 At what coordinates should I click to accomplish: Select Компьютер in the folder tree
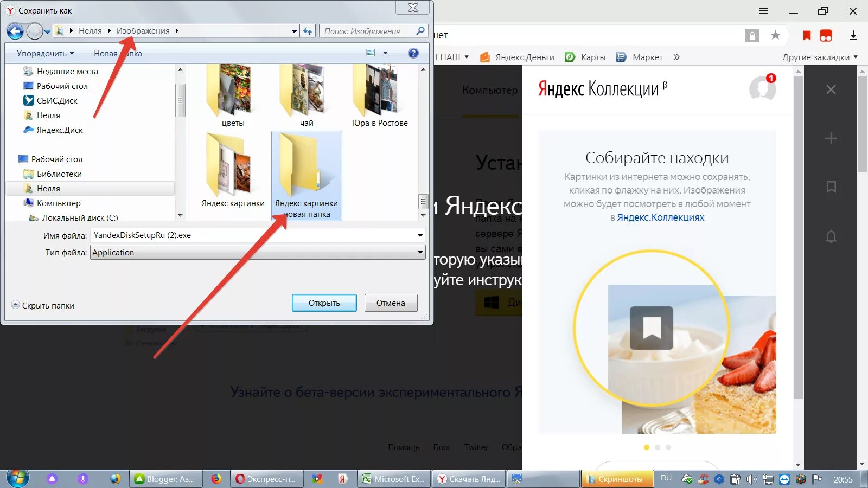[x=59, y=203]
